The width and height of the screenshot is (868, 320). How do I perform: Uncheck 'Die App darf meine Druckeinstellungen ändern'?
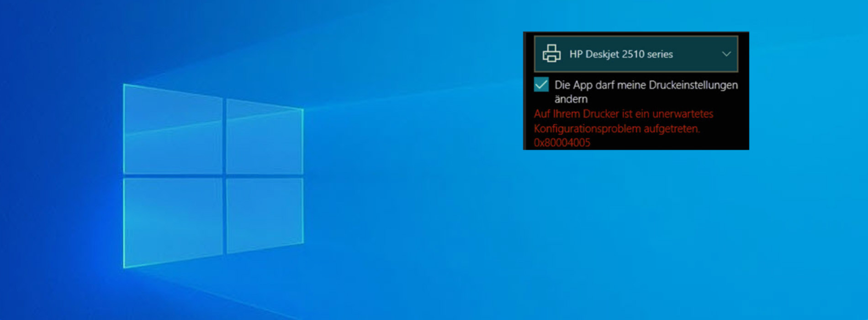pos(541,85)
